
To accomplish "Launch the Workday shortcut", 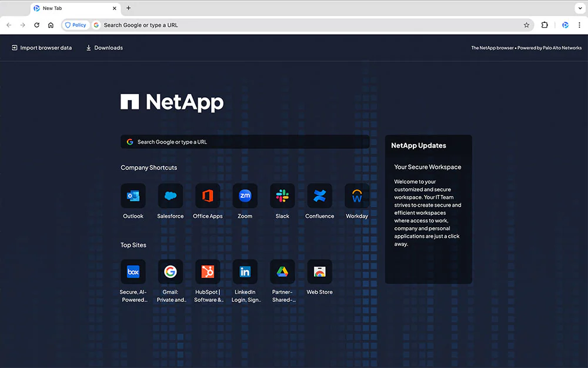I will pyautogui.click(x=357, y=196).
